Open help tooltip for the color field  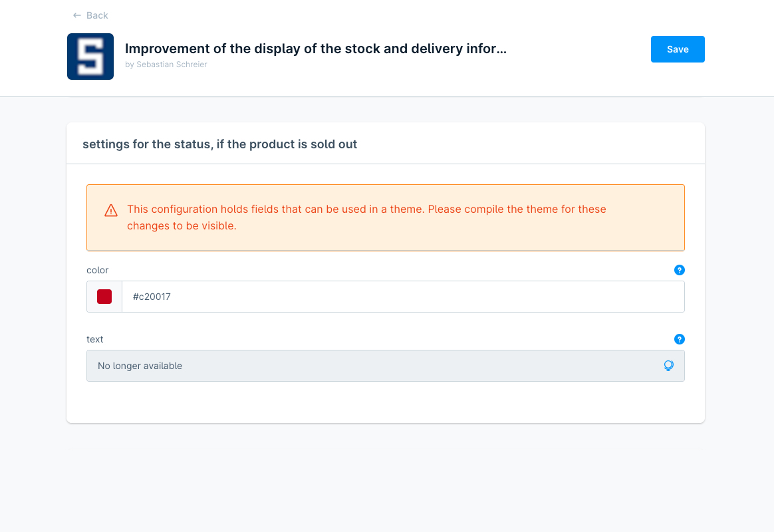(x=679, y=270)
